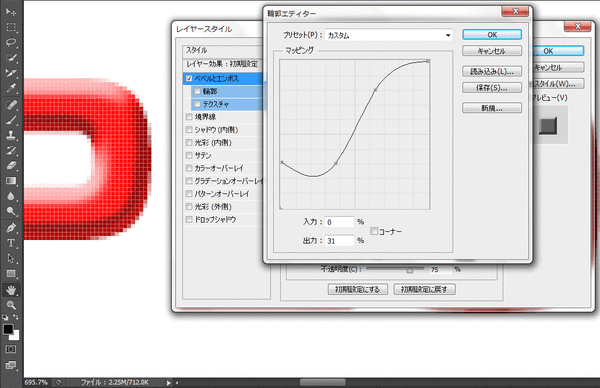Click the 新規... button
Image resolution: width=600 pixels, height=388 pixels.
pyautogui.click(x=492, y=108)
